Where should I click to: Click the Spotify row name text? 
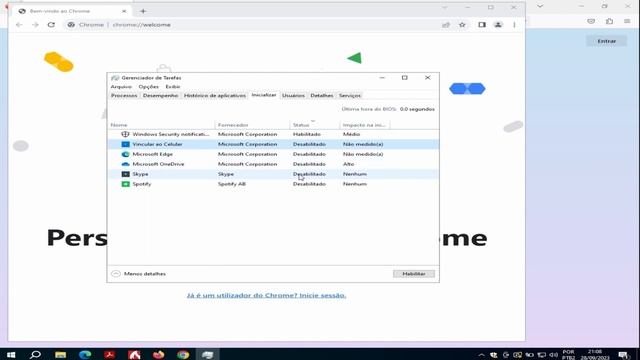click(142, 184)
